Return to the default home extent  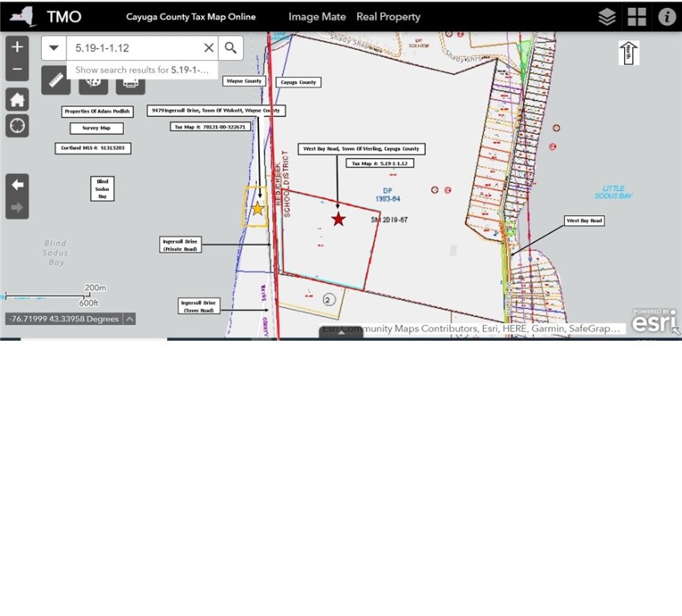pyautogui.click(x=18, y=99)
